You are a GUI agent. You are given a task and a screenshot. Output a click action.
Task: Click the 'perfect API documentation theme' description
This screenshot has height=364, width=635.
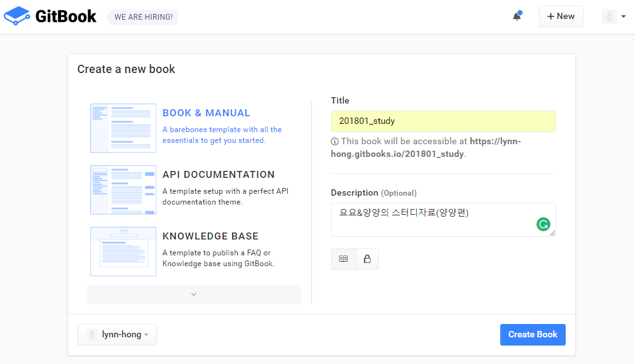225,196
